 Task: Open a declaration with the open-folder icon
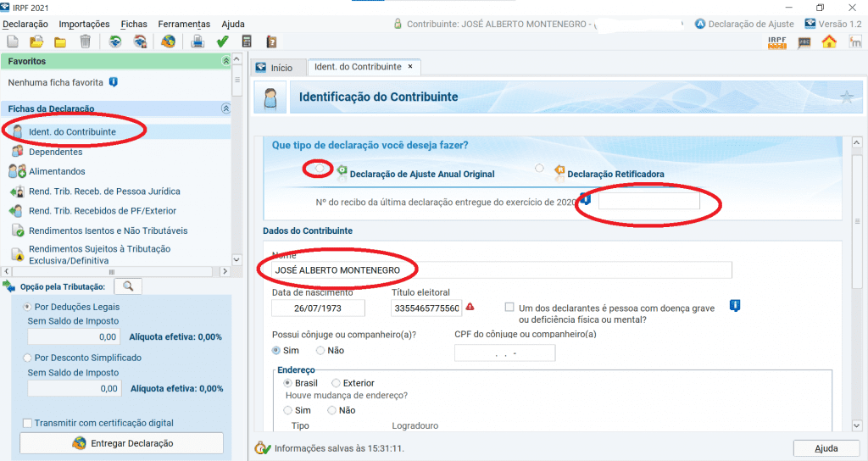(x=36, y=42)
